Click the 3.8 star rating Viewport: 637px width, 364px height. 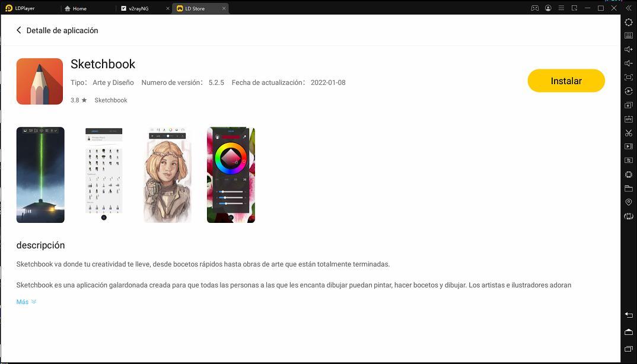79,100
